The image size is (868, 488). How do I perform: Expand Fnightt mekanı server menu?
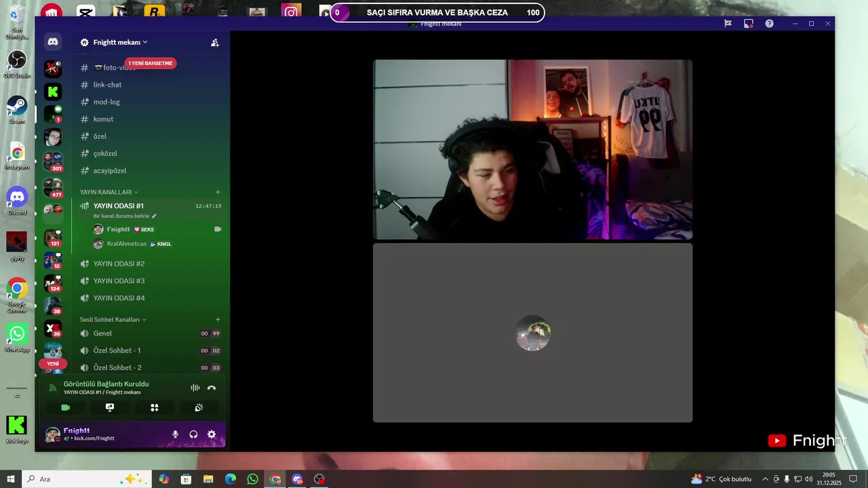point(120,42)
